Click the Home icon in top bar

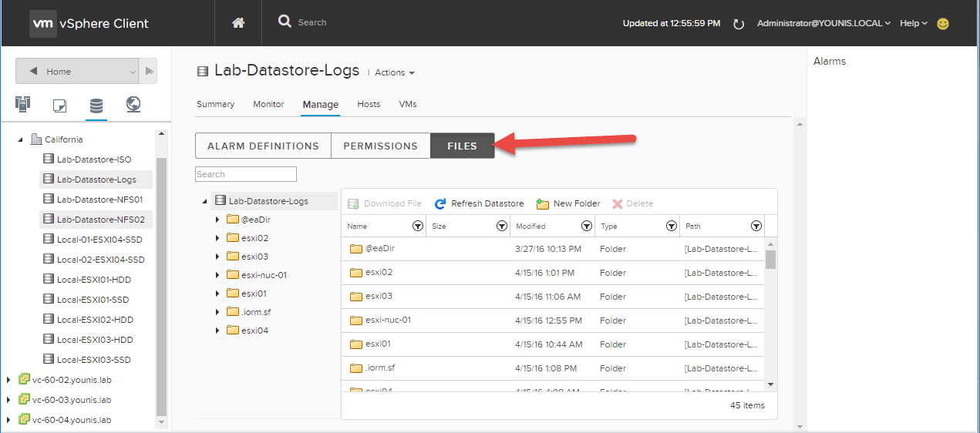point(238,23)
